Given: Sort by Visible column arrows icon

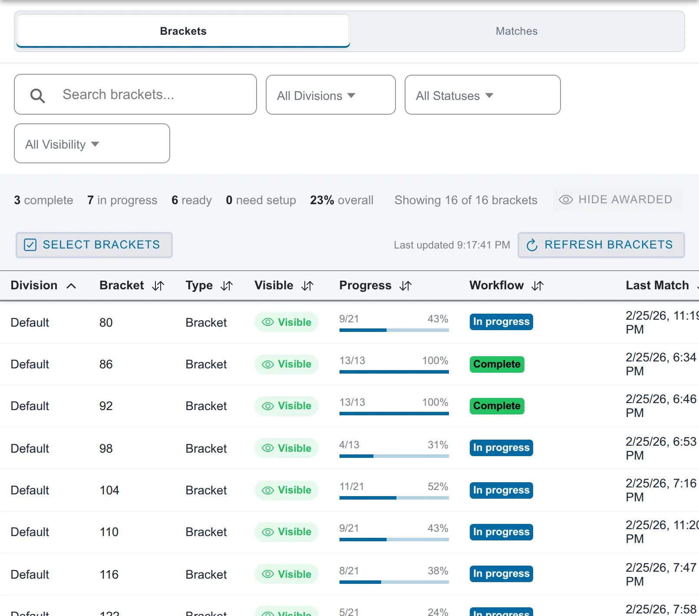Looking at the screenshot, I should pyautogui.click(x=307, y=286).
